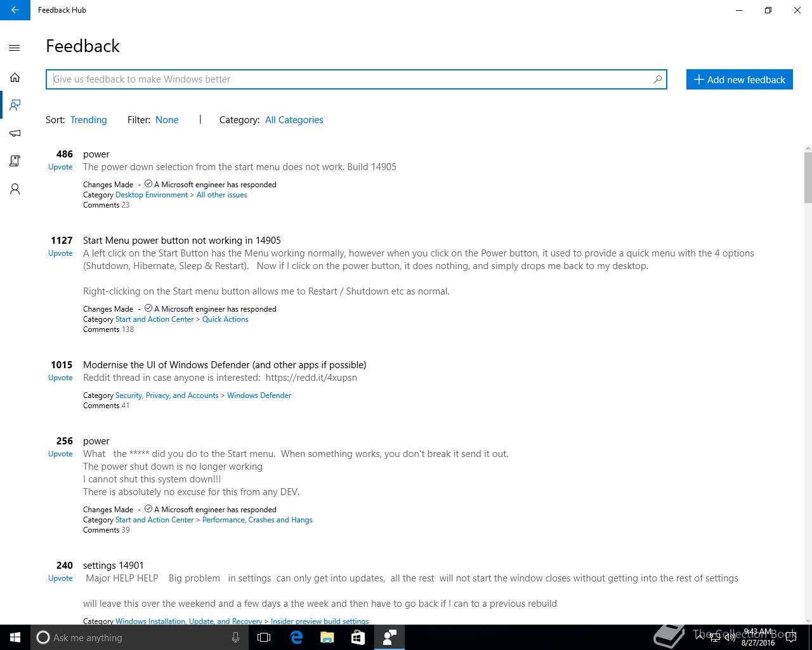Upvote Modernise Windows Defender UI feedback
Screen dimensions: 812x650
pos(60,378)
